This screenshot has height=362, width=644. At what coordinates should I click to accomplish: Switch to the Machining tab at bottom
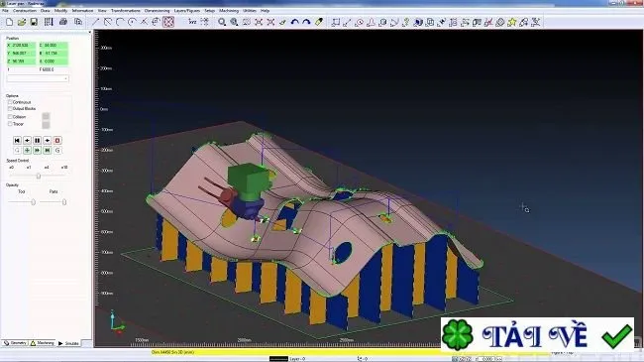pyautogui.click(x=43, y=343)
